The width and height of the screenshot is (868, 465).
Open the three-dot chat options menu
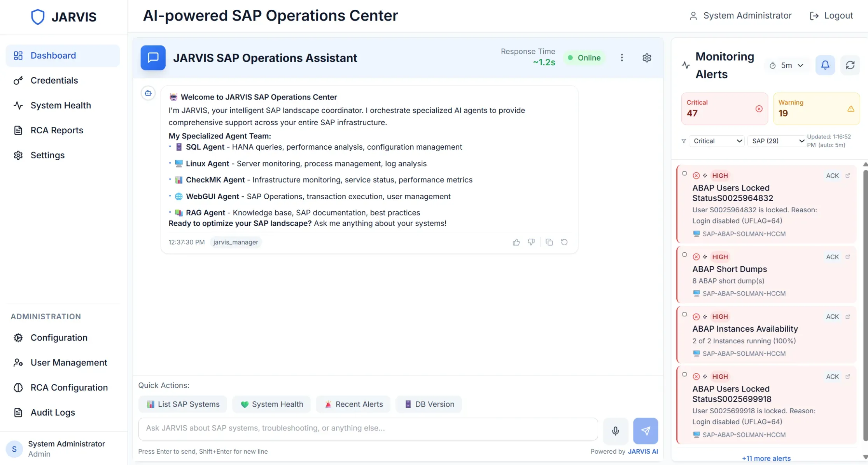point(622,58)
